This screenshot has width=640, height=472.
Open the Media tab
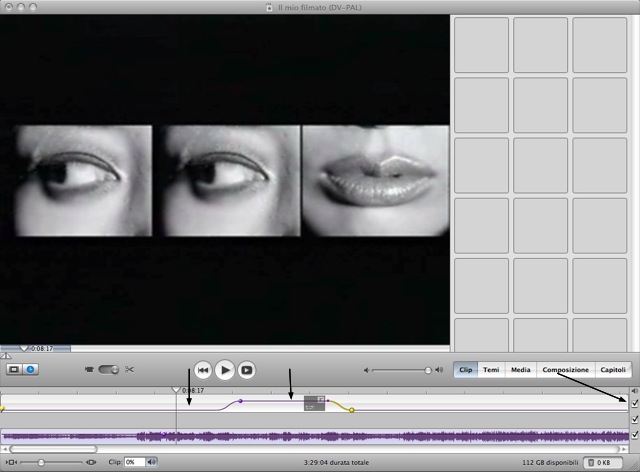(520, 370)
